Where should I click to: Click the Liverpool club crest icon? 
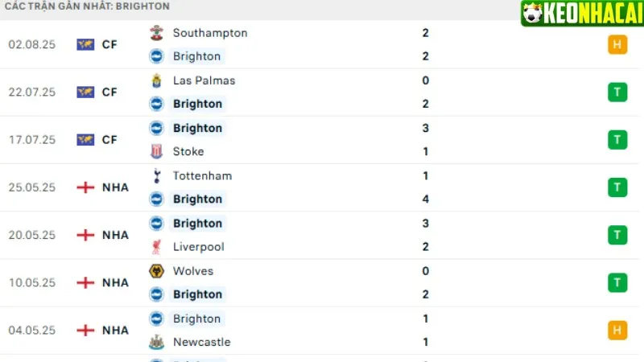[156, 247]
